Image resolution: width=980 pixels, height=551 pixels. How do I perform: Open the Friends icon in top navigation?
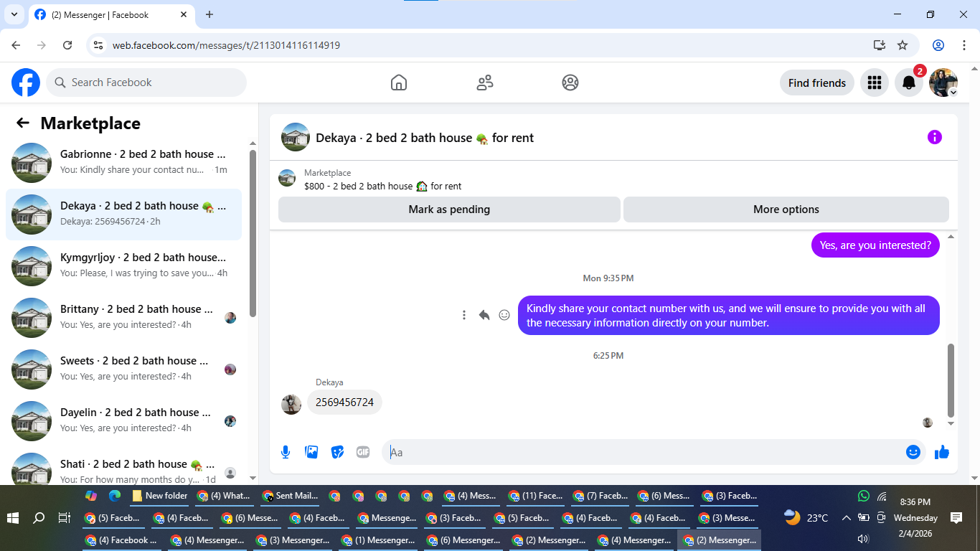[485, 83]
